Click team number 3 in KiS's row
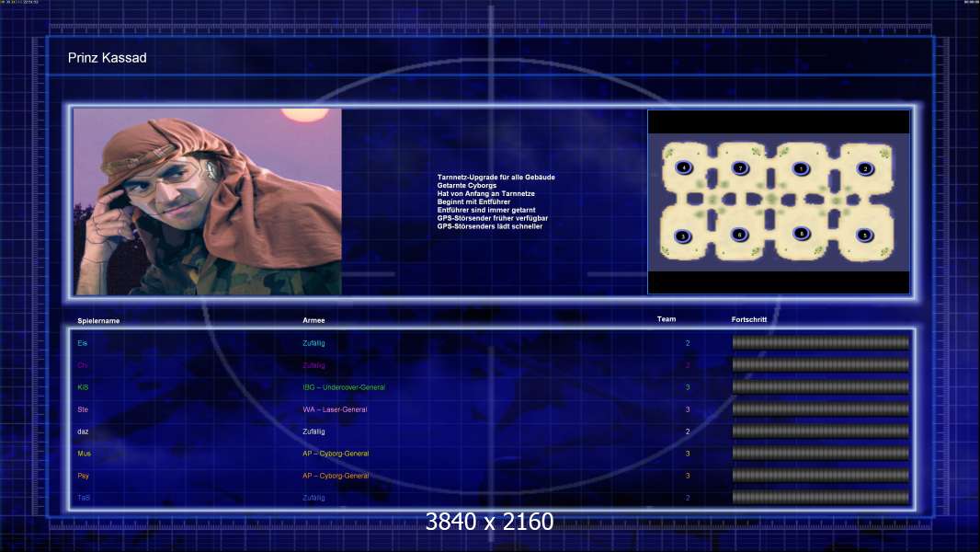The image size is (980, 552). point(688,387)
